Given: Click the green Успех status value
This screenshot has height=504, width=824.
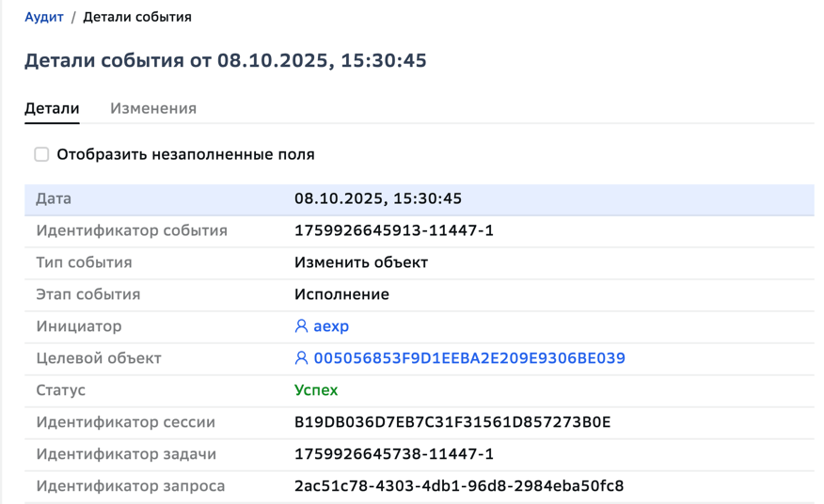Looking at the screenshot, I should click(316, 390).
